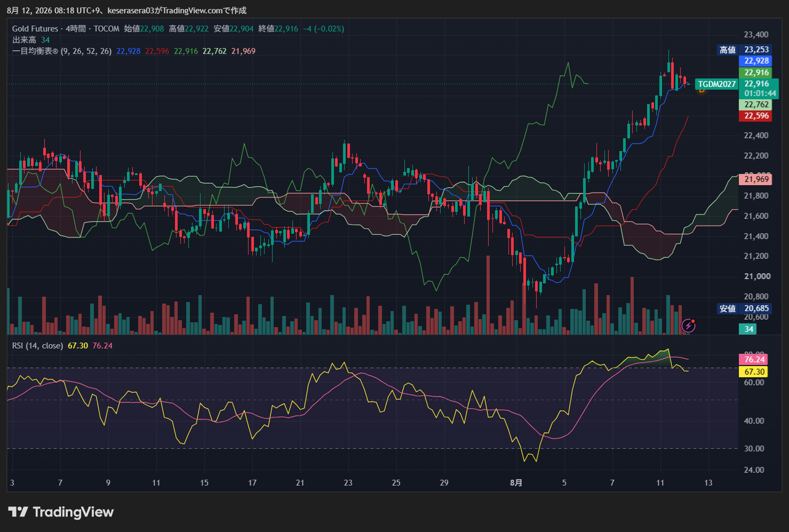Image resolution: width=789 pixels, height=532 pixels.
Task: Click the 22,400 price axis label
Action: coord(756,136)
